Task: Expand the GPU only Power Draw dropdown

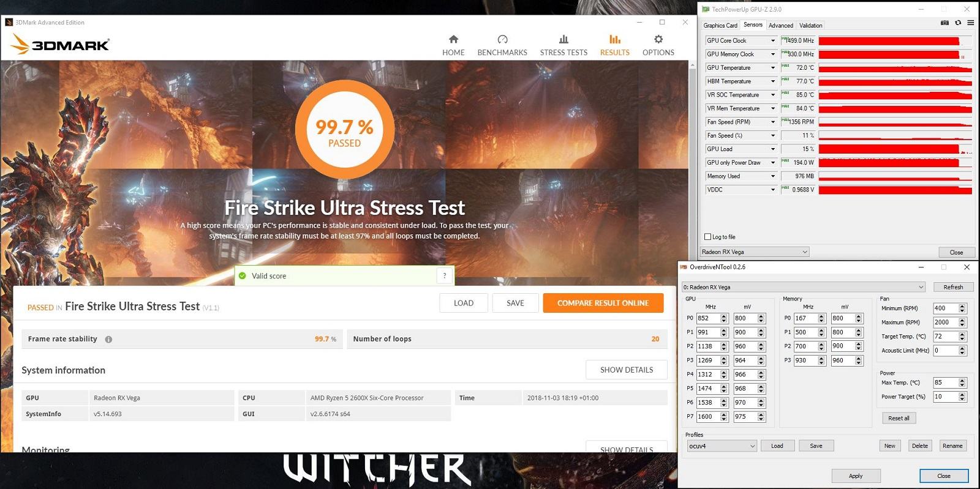Action: [773, 162]
